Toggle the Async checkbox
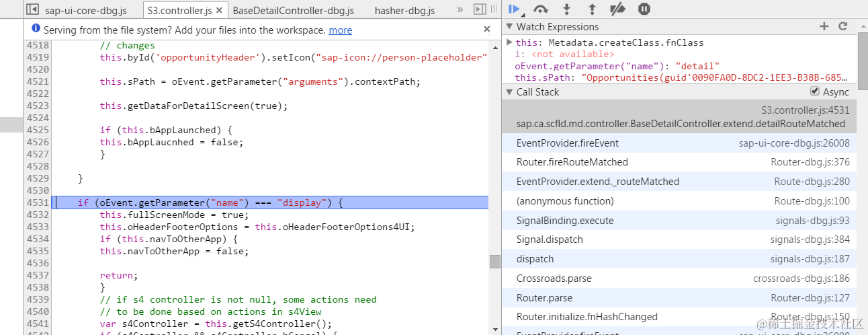 coord(815,91)
